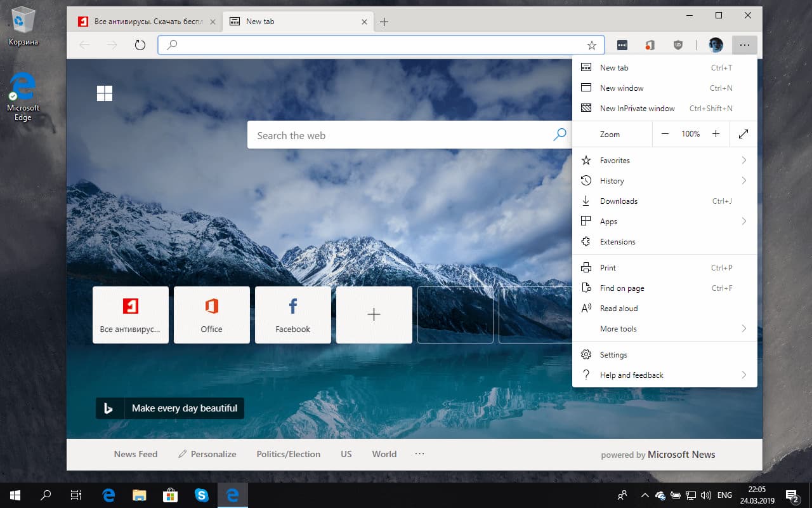Select Print in the menu

point(665,268)
